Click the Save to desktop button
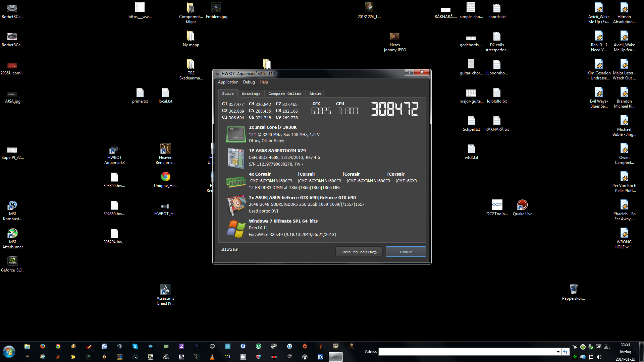Screen dimensions: 644x362 tap(359, 252)
